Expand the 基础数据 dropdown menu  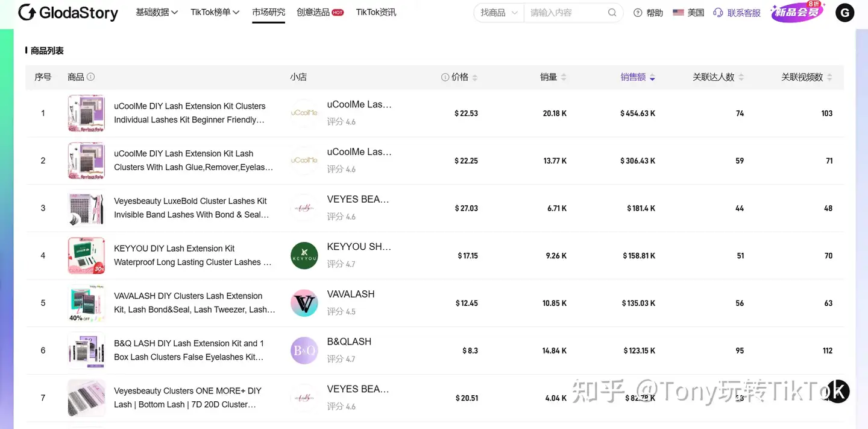157,12
